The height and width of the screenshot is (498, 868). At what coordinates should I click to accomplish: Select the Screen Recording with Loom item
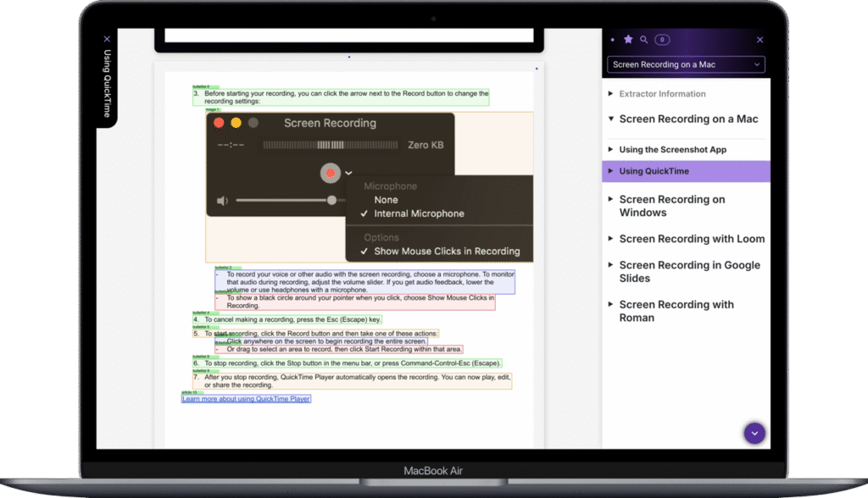click(x=692, y=239)
